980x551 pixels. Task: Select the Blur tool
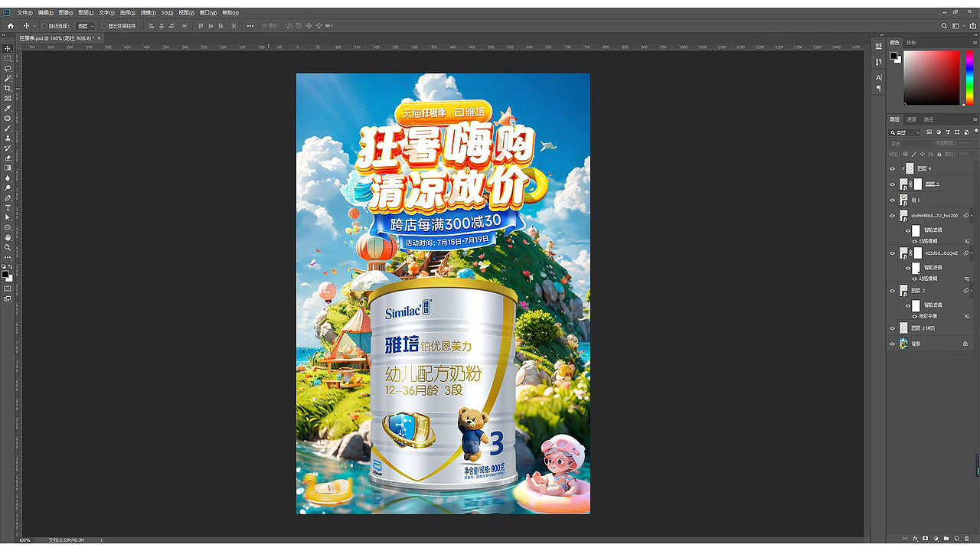click(8, 178)
